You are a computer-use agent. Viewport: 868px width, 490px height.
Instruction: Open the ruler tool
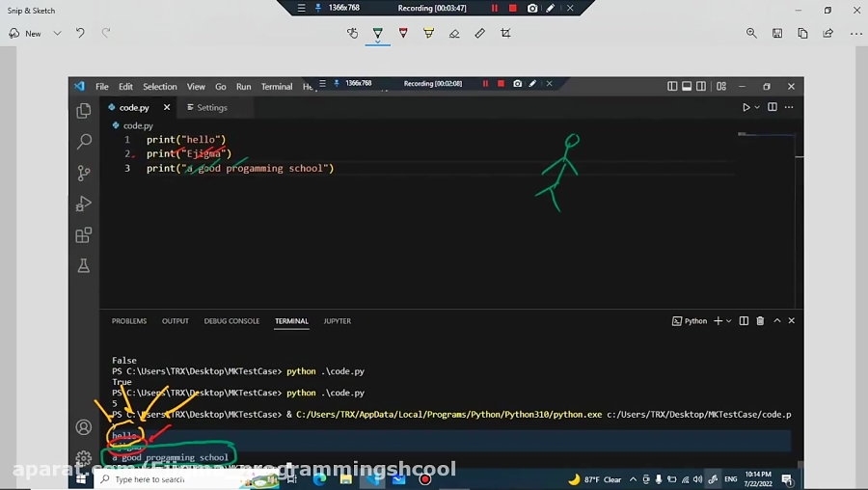coord(480,33)
